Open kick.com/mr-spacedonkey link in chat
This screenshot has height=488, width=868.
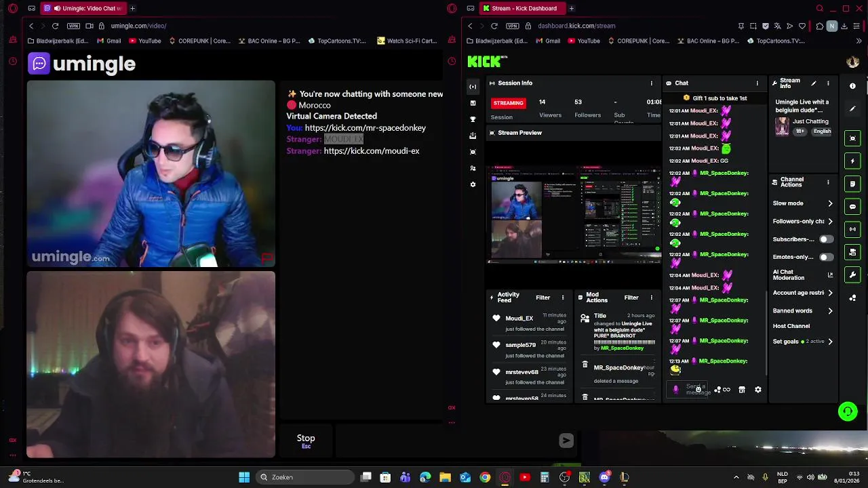[x=366, y=127]
